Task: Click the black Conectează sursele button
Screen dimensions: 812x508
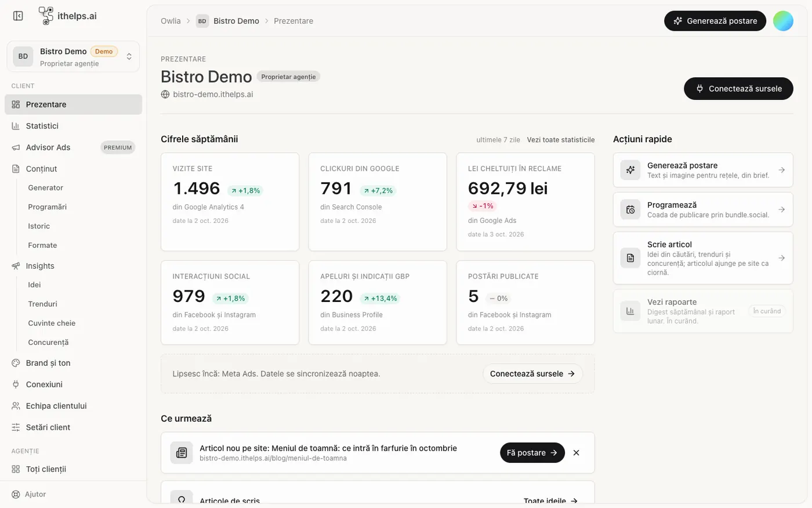Action: [x=738, y=89]
